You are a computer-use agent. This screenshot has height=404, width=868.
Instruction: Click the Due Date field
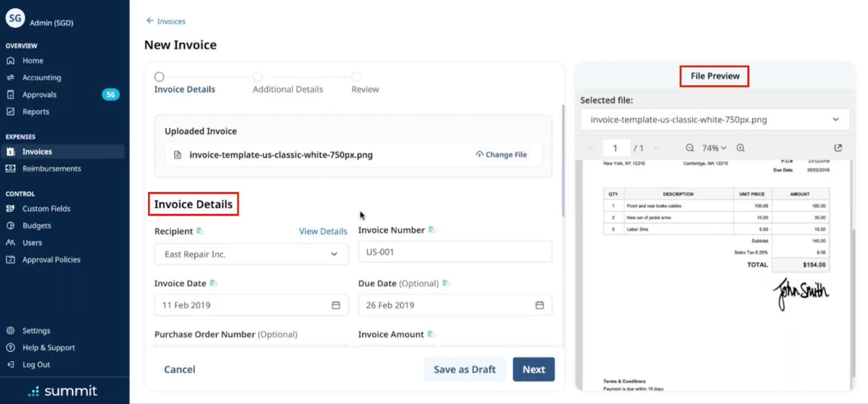pos(455,305)
